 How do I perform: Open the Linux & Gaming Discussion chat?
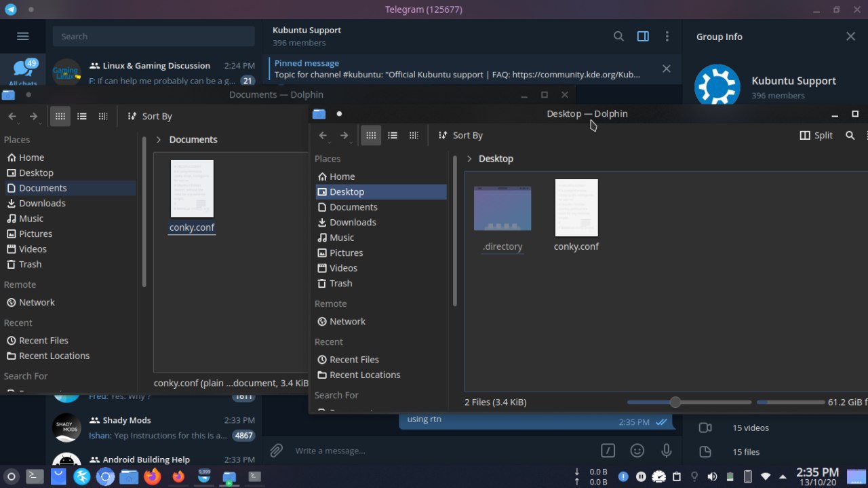click(154, 73)
